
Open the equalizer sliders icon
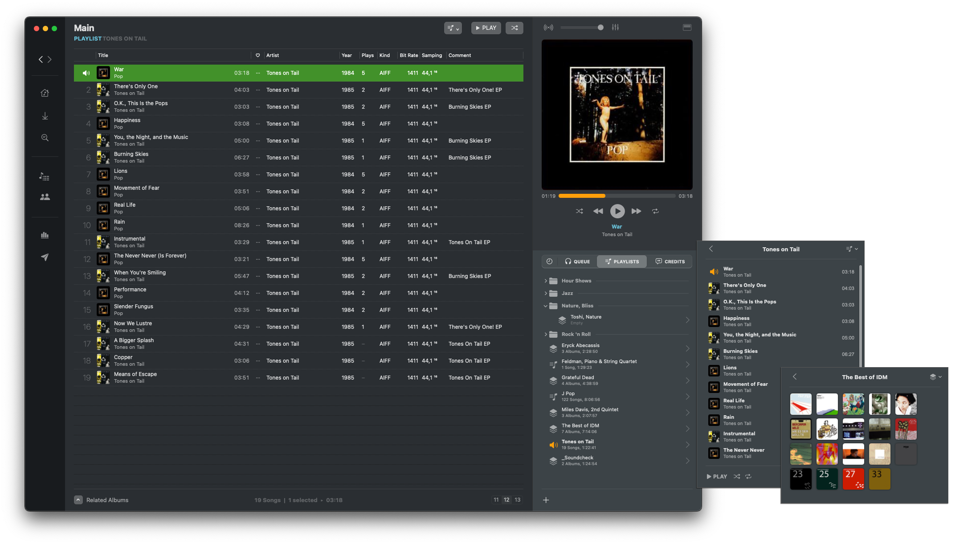coord(615,28)
